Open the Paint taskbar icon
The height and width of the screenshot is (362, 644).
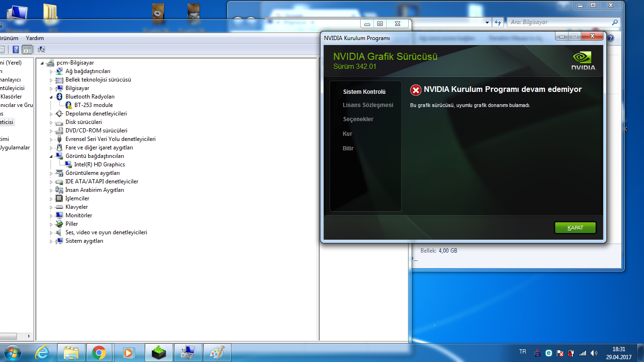click(217, 353)
